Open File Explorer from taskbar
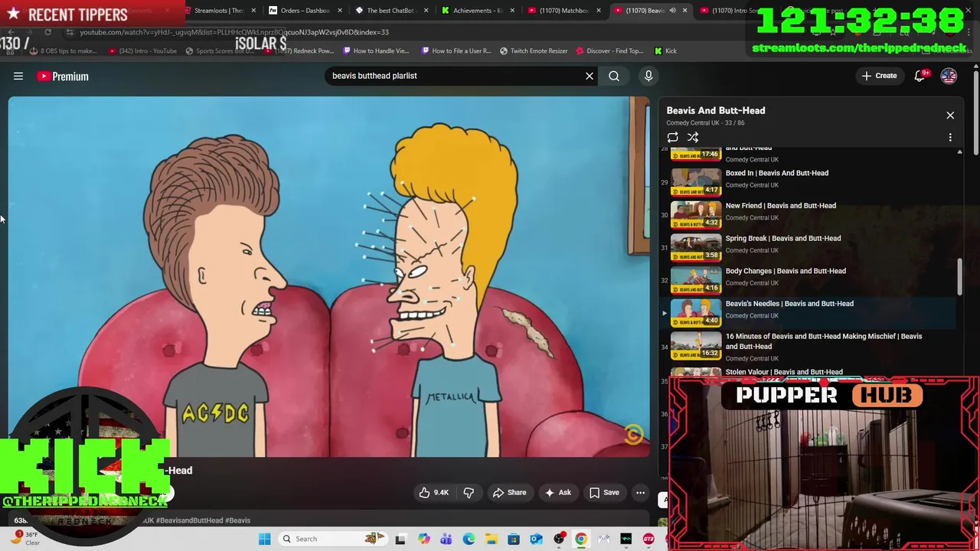980x551 pixels. pos(491,539)
